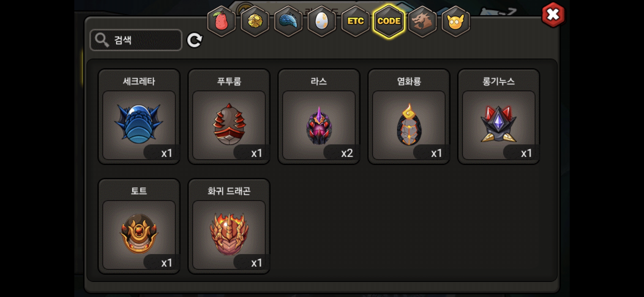Select the gold nugget category tab
Image resolution: width=644 pixels, height=297 pixels.
[255, 21]
